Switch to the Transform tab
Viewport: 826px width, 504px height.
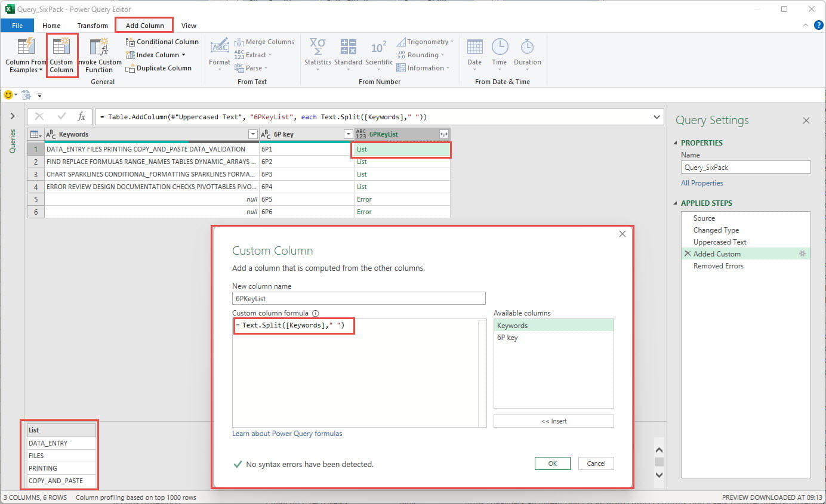[93, 26]
